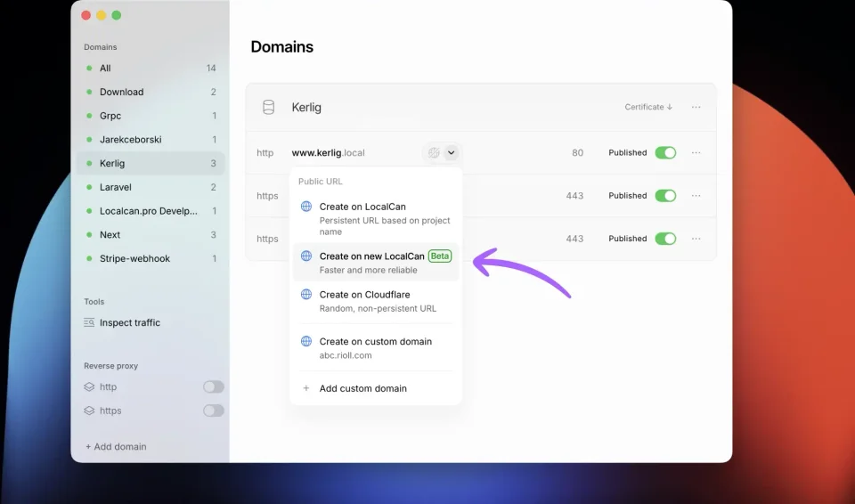Image resolution: width=855 pixels, height=504 pixels.
Task: Click the layers icon beside http reverse proxy
Action: [89, 386]
